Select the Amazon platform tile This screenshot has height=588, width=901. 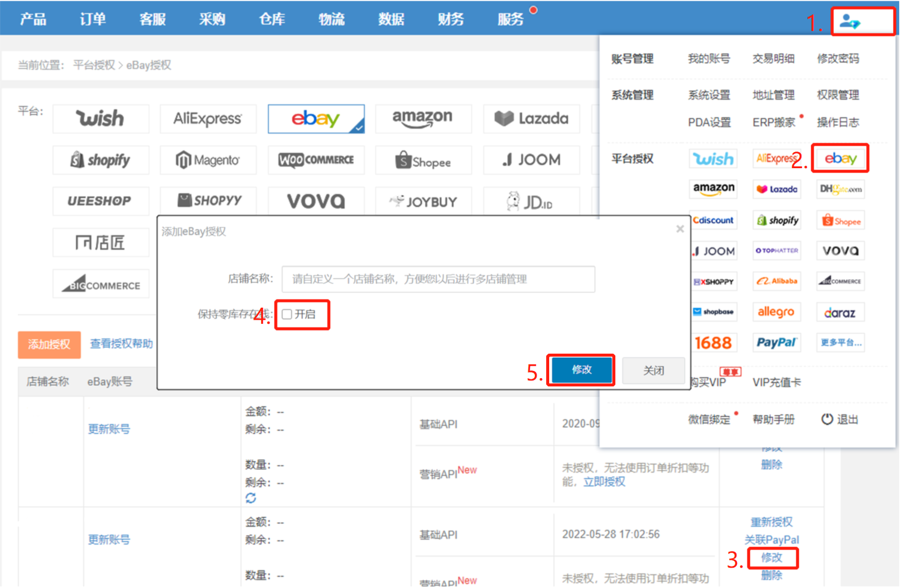tap(423, 119)
